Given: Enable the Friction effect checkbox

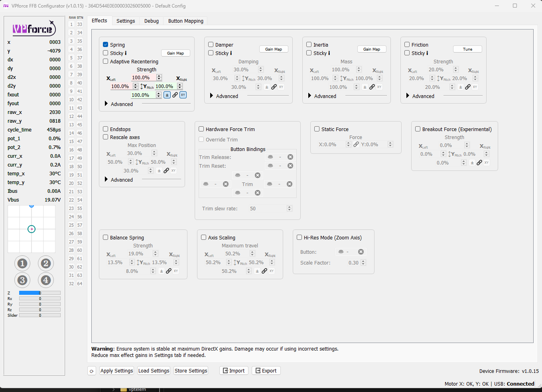Looking at the screenshot, I should click(x=407, y=45).
